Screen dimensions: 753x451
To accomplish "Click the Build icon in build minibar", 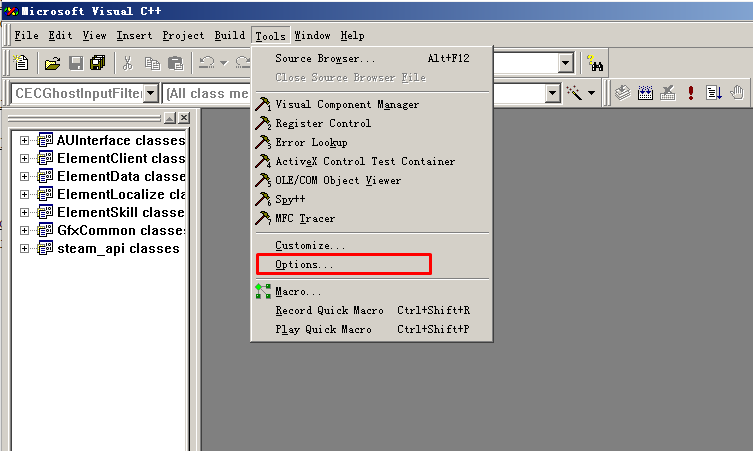I will 645,92.
